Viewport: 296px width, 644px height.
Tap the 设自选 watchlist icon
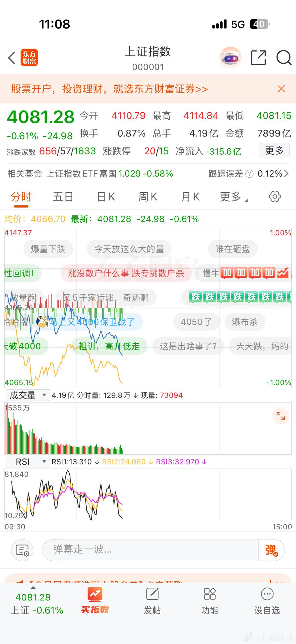(267, 601)
